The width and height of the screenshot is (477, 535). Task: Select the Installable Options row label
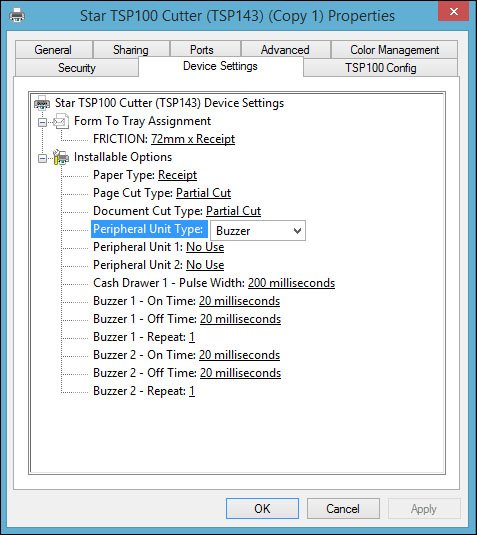coord(123,157)
